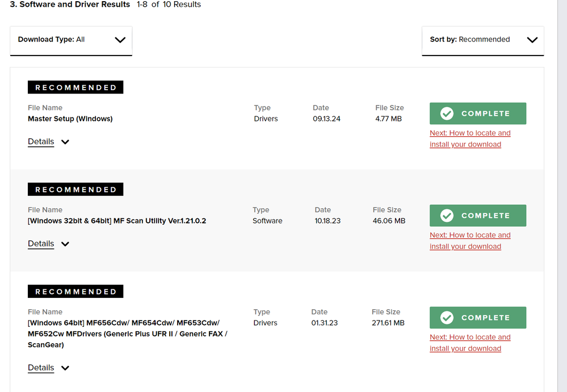
Task: Click the chevron next to MFDrivers Details
Action: tap(65, 368)
